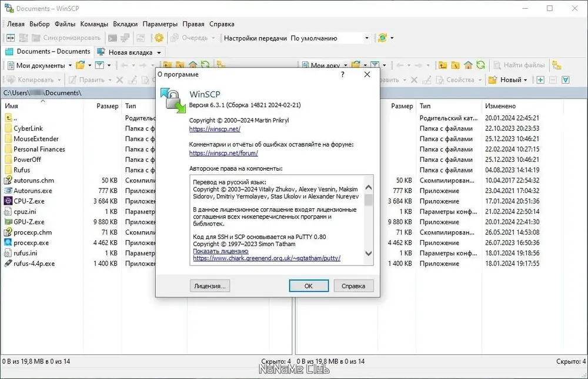Click the Unselect Files minus icon

pos(553,79)
